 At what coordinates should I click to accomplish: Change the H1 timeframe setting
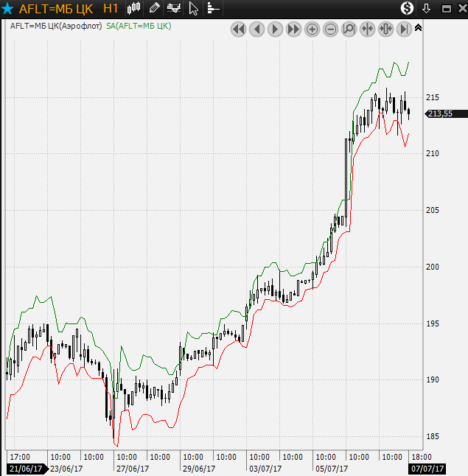click(x=111, y=9)
